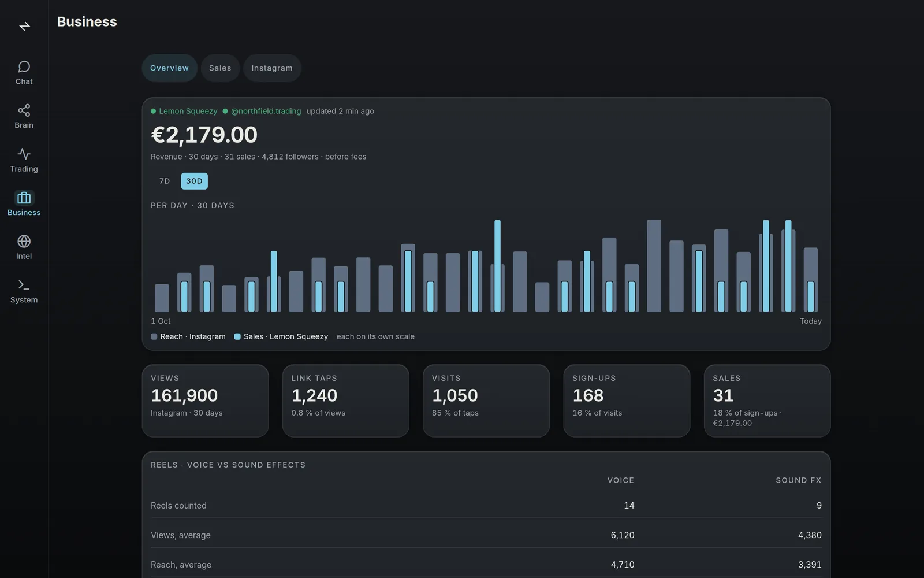Screen dimensions: 924x578
Task: Click the €2,179.00 revenue figure
Action: (x=204, y=135)
